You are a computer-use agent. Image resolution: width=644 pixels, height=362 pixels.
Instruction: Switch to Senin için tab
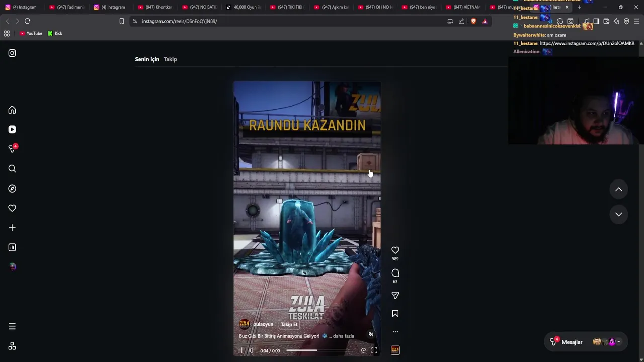pos(147,59)
